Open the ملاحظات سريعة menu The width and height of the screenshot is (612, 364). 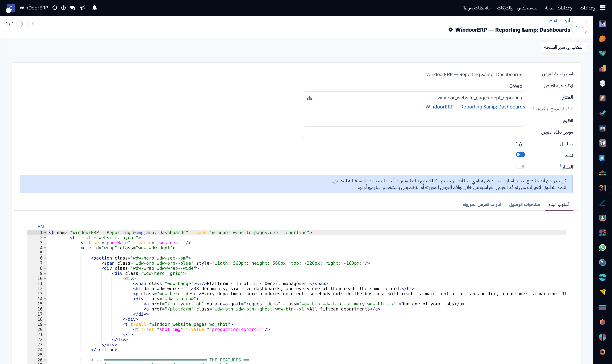tap(476, 8)
